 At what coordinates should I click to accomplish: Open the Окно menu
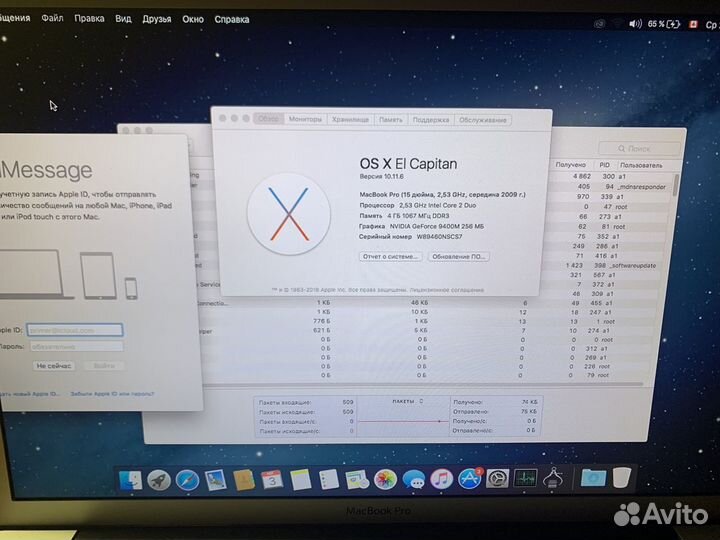click(x=193, y=19)
